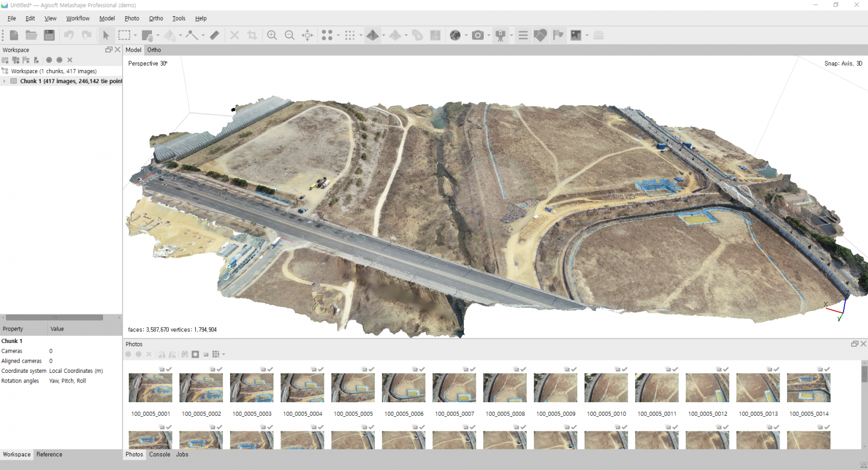
Task: Click the Save project floppy icon
Action: point(49,35)
